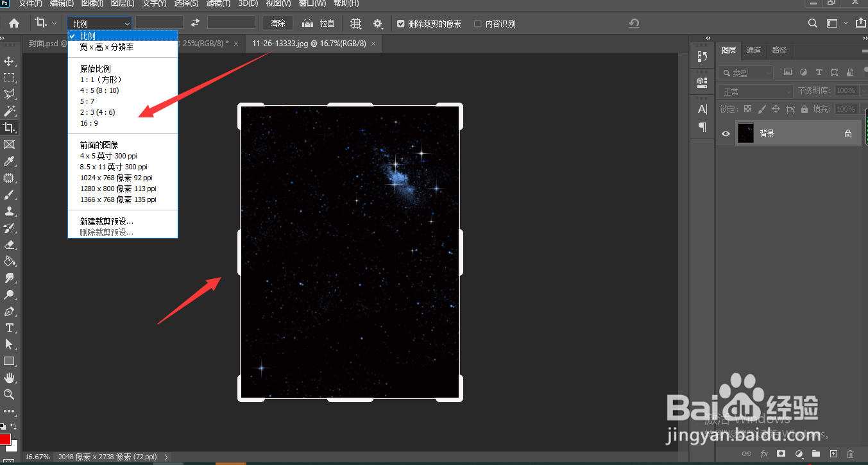Viewport: 868px width, 465px height.
Task: Open the Edit Toolbar three-dots menu
Action: pyautogui.click(x=9, y=411)
